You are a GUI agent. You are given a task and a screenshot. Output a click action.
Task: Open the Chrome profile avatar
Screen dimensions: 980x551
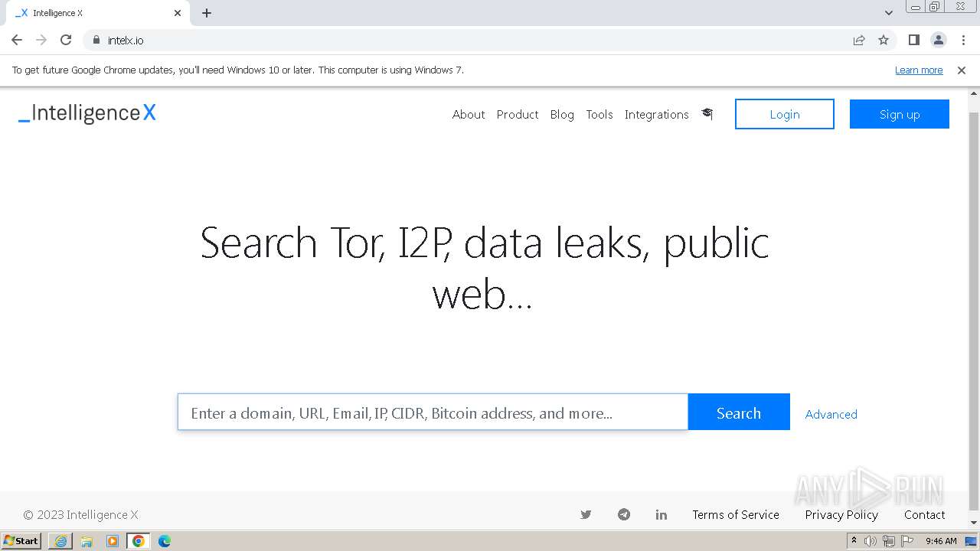[x=938, y=40]
